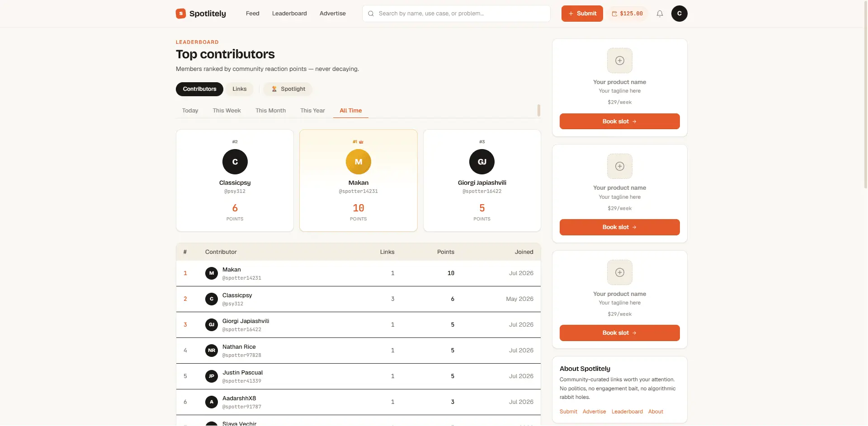Click the Spotlitely logo icon
The height and width of the screenshot is (426, 868).
pos(181,14)
